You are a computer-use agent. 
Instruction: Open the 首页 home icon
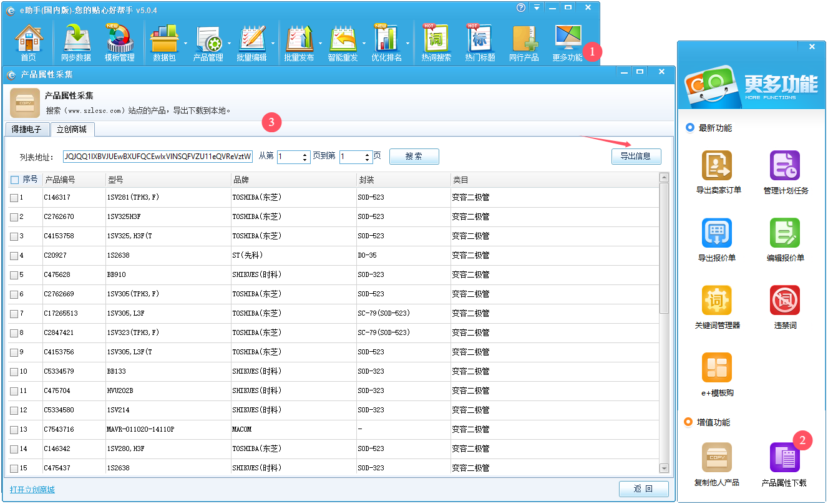(29, 42)
